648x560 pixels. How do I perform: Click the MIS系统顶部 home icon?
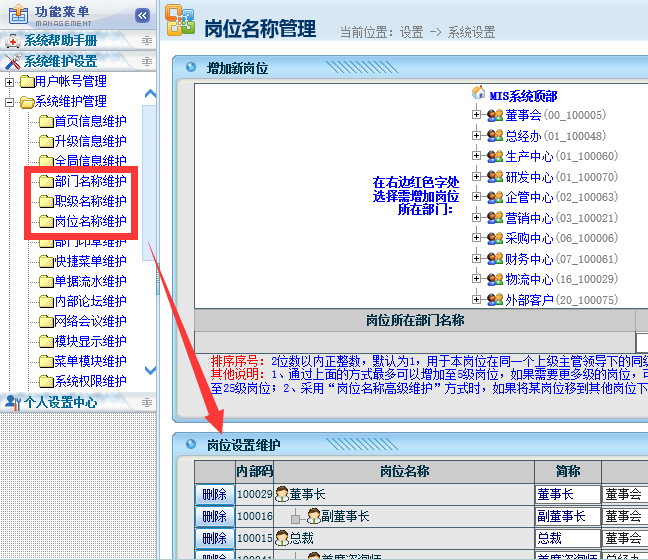[478, 94]
